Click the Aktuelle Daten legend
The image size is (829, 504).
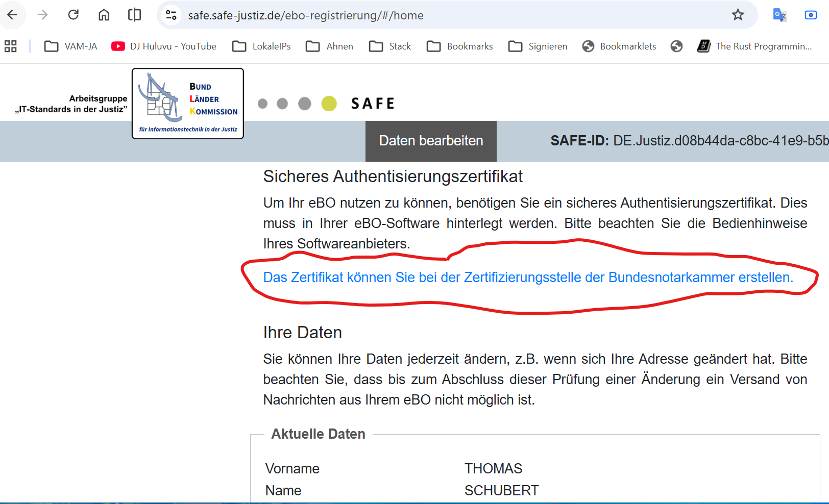(x=319, y=434)
